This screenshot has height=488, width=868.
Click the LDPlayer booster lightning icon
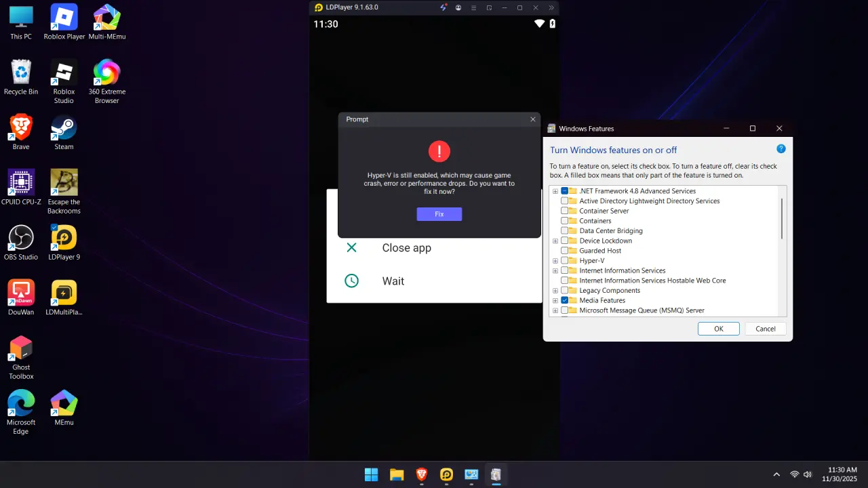point(444,7)
